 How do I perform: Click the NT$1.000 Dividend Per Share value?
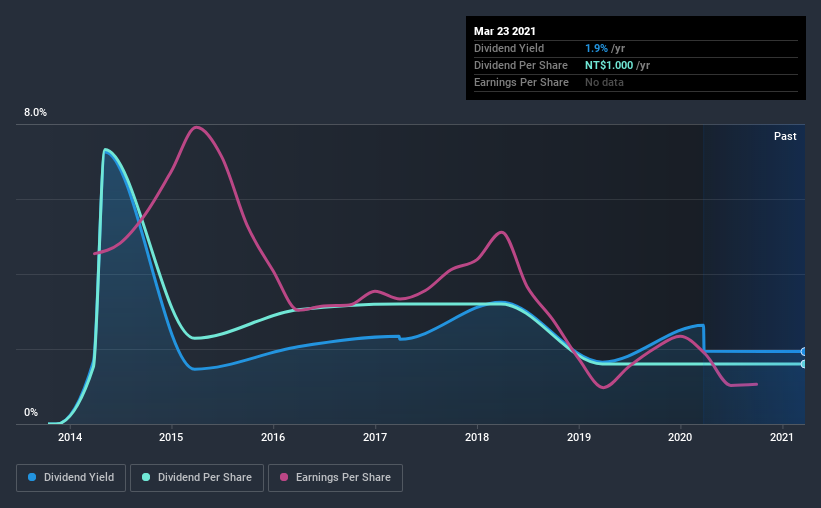609,65
